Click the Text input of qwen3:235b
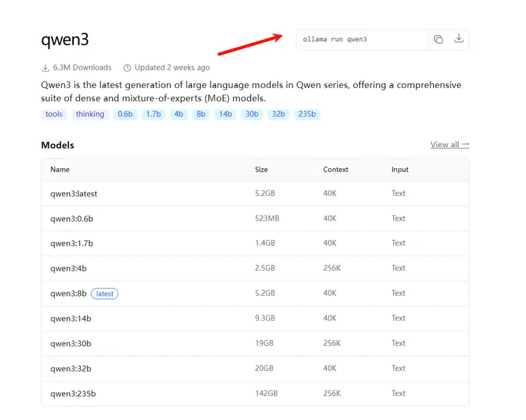 (398, 393)
